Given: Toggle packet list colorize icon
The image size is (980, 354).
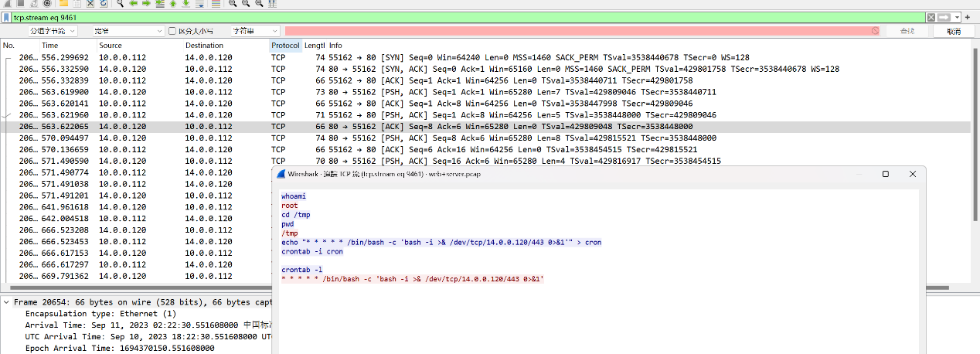Looking at the screenshot, I should 216,3.
